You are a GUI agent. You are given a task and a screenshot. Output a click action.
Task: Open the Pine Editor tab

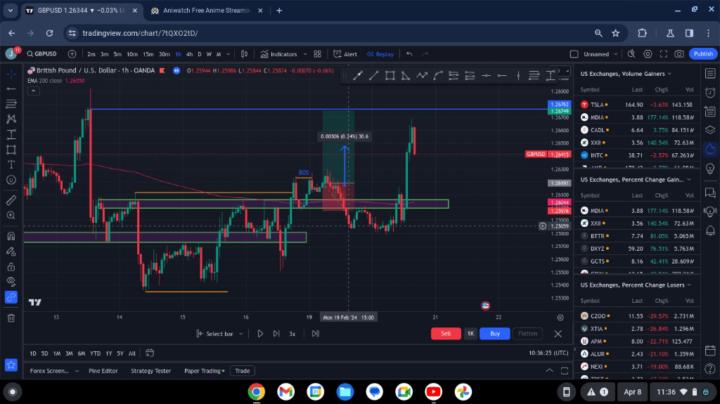point(103,371)
